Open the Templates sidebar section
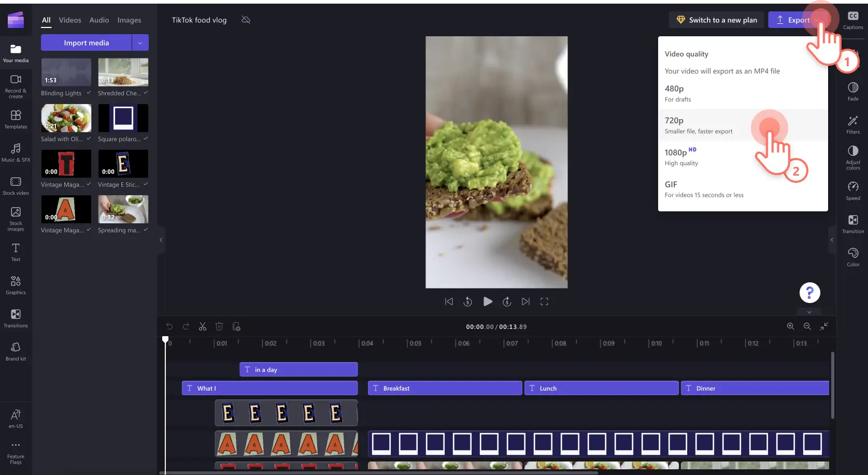 point(16,119)
